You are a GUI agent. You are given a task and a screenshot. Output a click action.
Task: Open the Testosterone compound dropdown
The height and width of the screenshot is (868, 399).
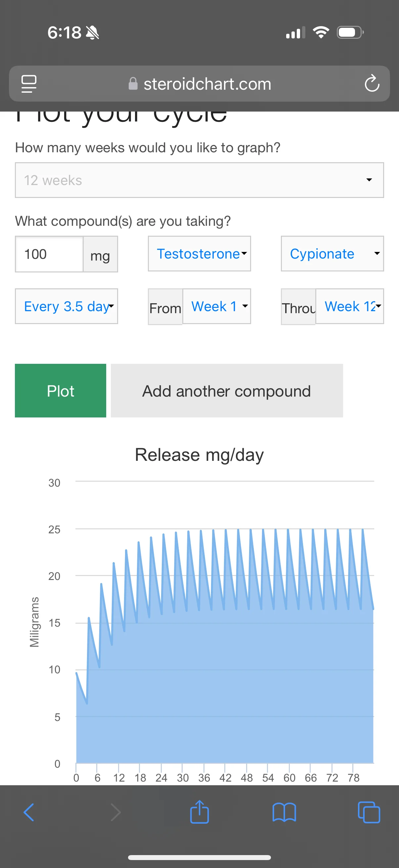tap(199, 254)
